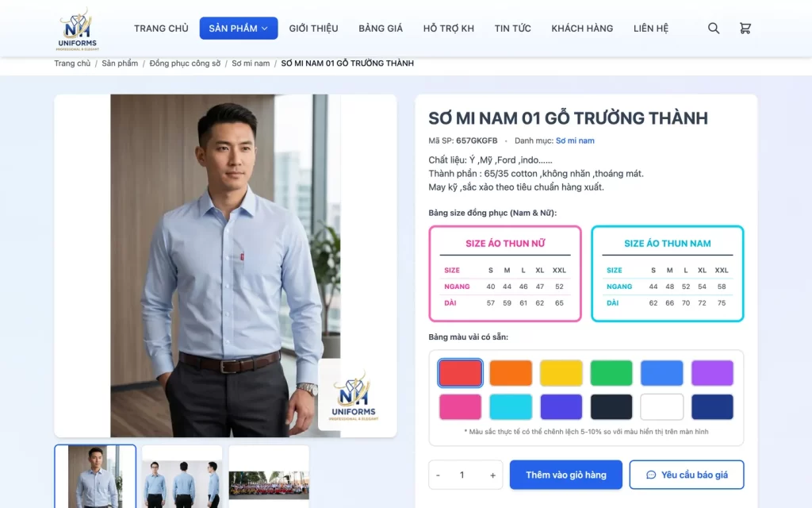This screenshot has height=508, width=812.
Task: Select the pink fabric color swatch
Action: click(x=461, y=406)
